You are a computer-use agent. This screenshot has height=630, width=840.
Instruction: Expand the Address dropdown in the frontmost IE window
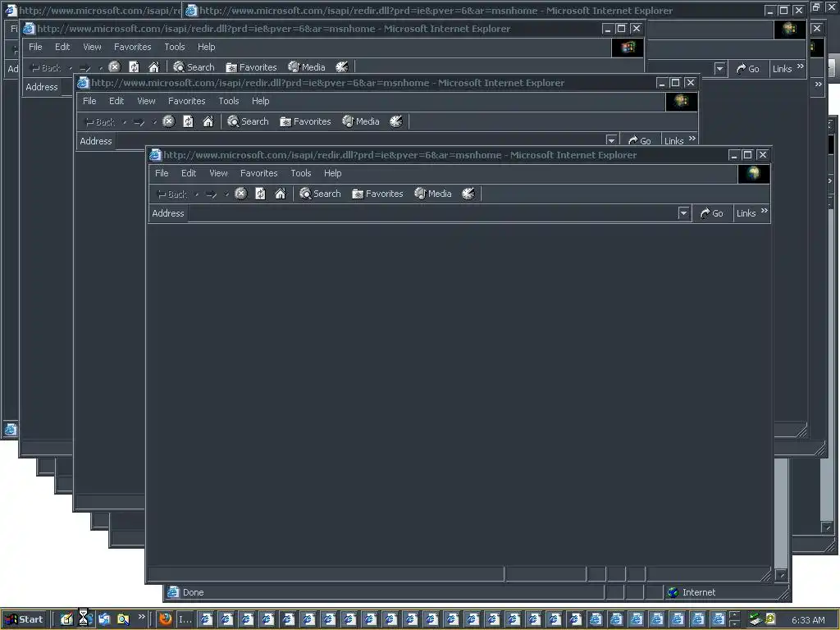683,213
